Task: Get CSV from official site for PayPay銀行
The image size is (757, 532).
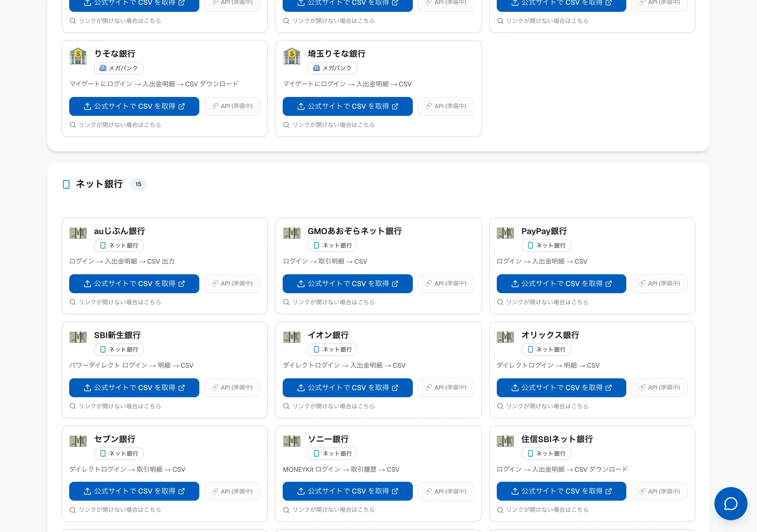Action: pyautogui.click(x=561, y=283)
